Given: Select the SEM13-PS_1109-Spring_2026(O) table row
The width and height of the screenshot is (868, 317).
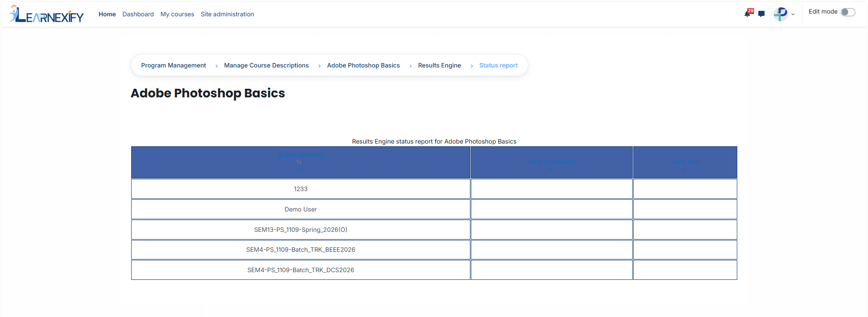Looking at the screenshot, I should pyautogui.click(x=434, y=230).
